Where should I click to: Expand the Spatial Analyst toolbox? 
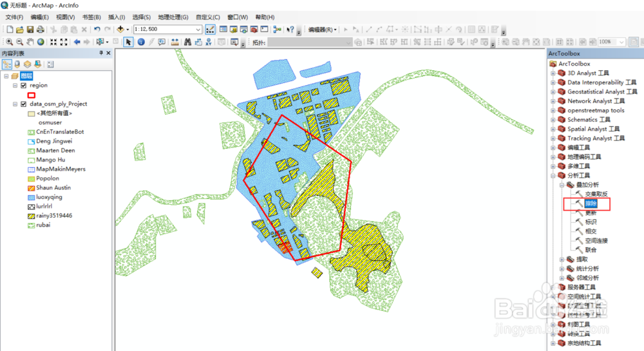553,129
